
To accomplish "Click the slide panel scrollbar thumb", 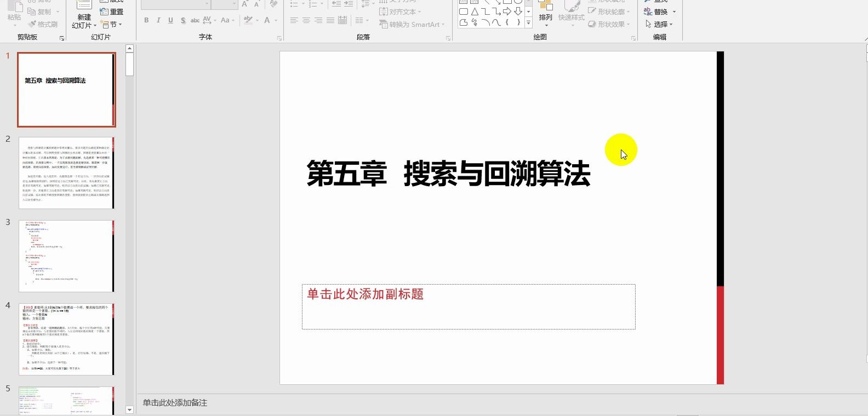I will (130, 64).
